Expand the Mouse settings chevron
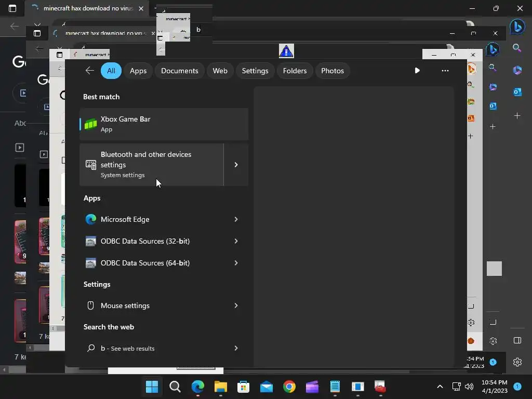Screen dimensions: 532x399 pos(236,305)
